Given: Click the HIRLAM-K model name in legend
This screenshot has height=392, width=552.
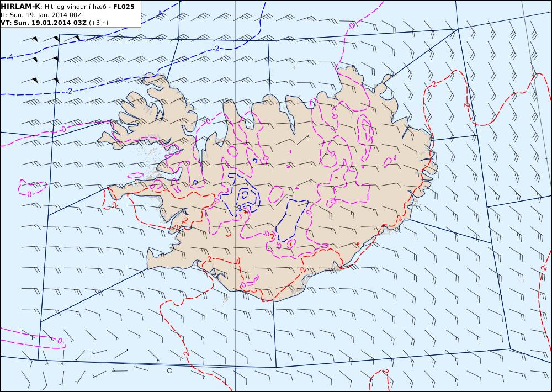Looking at the screenshot, I should point(21,7).
